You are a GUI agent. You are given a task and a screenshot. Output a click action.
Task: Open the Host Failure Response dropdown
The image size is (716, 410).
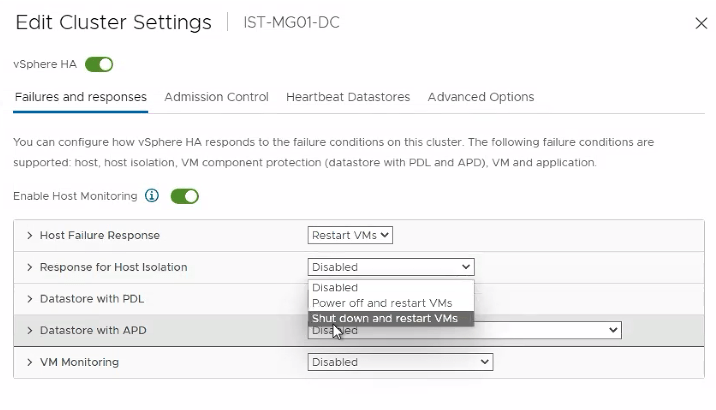tap(350, 235)
